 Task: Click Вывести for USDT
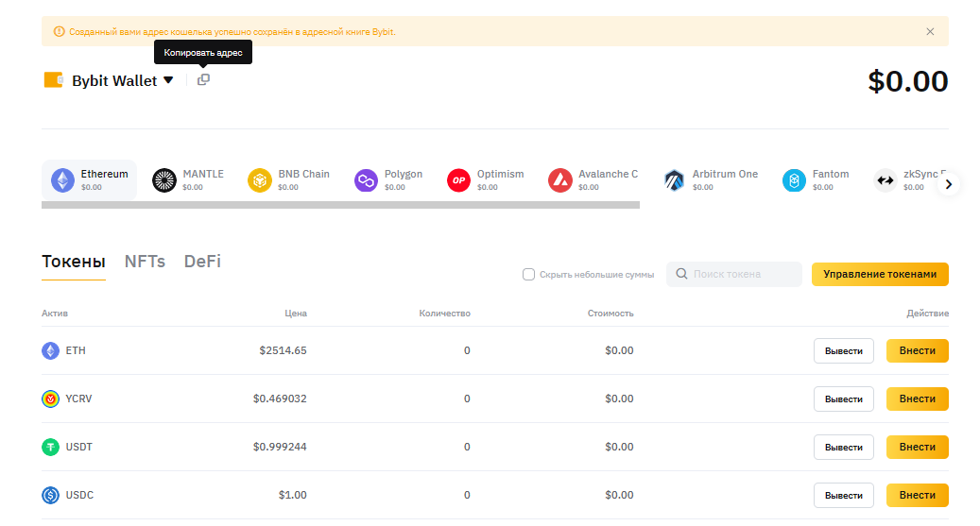844,448
